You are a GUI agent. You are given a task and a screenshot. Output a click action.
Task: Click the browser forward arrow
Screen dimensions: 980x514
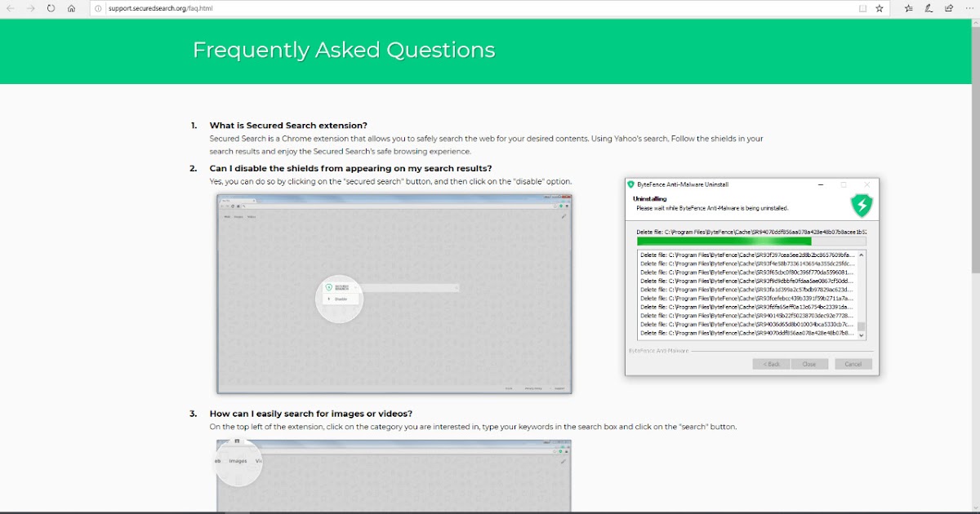click(30, 8)
